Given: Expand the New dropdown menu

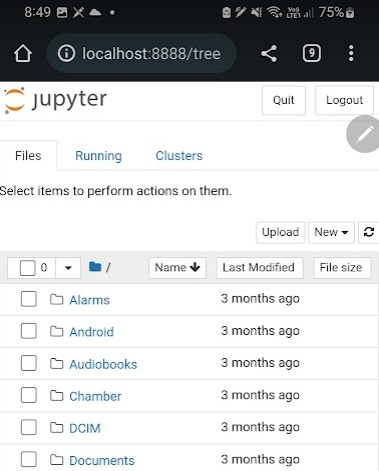Looking at the screenshot, I should (331, 232).
